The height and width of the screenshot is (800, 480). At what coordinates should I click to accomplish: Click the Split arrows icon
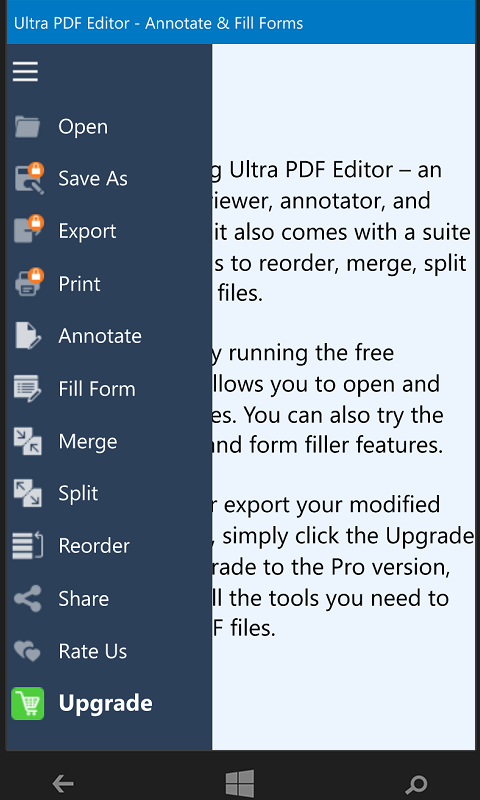28,493
